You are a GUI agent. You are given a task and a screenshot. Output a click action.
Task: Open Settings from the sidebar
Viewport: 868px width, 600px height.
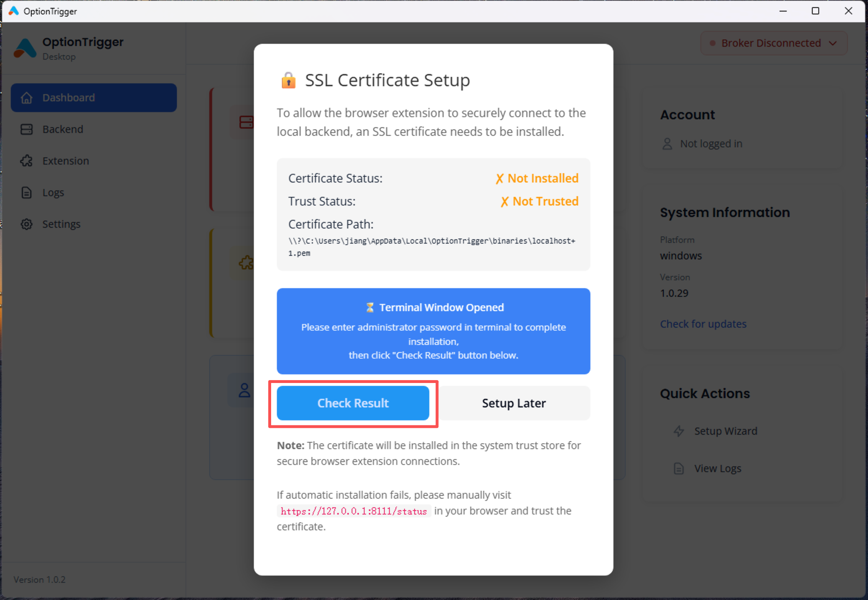[94, 224]
